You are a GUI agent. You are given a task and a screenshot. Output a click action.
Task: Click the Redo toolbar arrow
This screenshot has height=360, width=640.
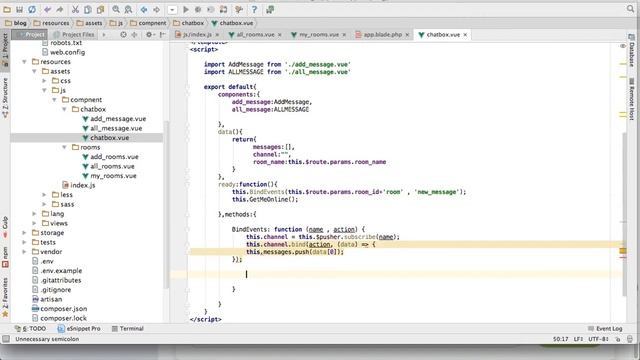pyautogui.click(x=60, y=9)
